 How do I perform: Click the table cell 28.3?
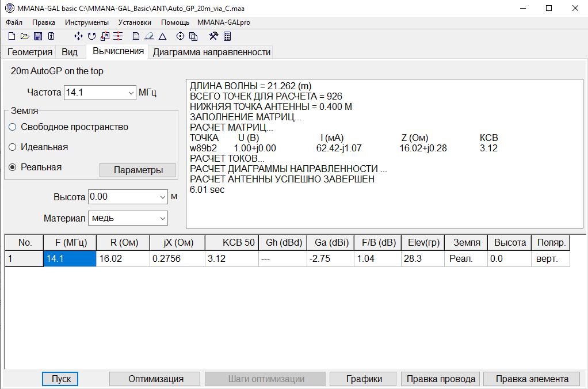coord(423,259)
